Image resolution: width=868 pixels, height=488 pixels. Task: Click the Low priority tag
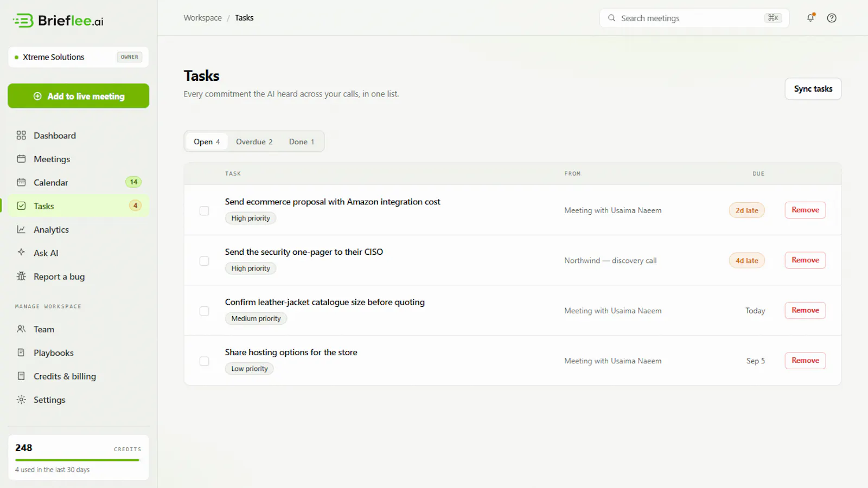pyautogui.click(x=250, y=369)
